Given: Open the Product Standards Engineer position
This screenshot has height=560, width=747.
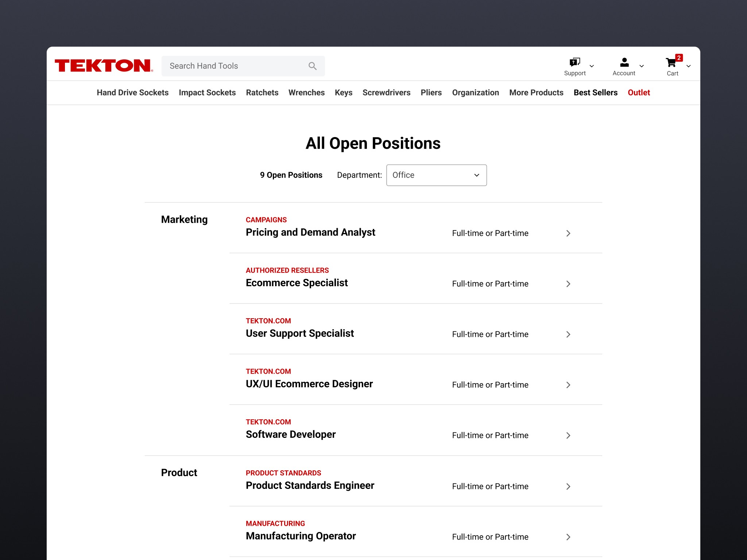Looking at the screenshot, I should click(310, 486).
